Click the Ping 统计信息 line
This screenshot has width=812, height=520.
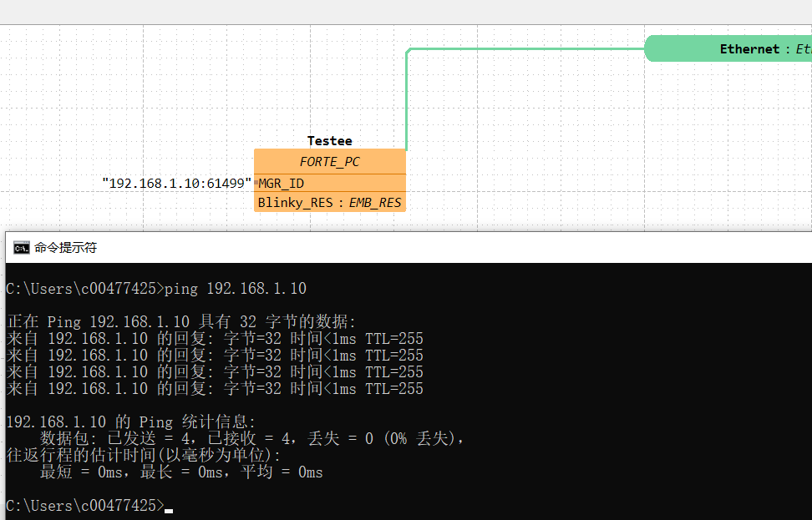coord(131,422)
